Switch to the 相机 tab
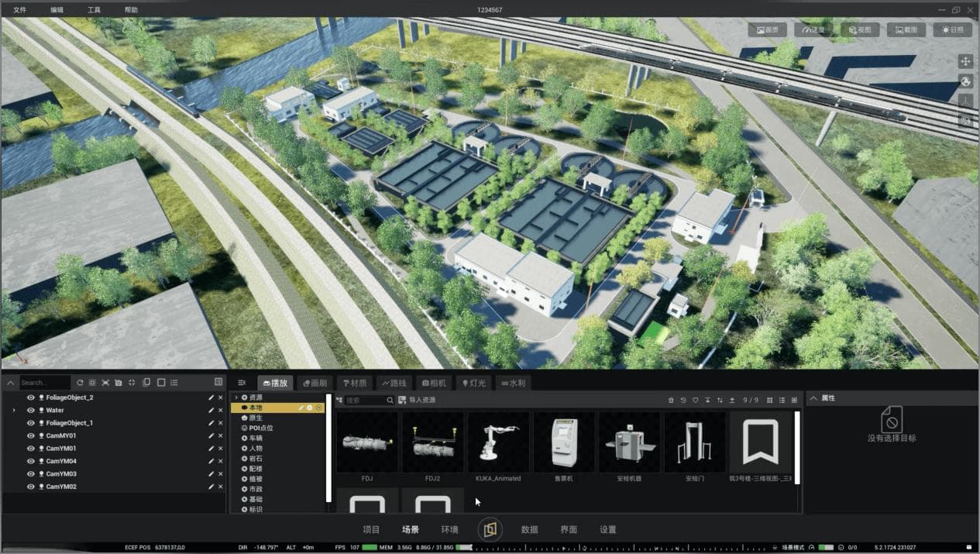 click(434, 383)
